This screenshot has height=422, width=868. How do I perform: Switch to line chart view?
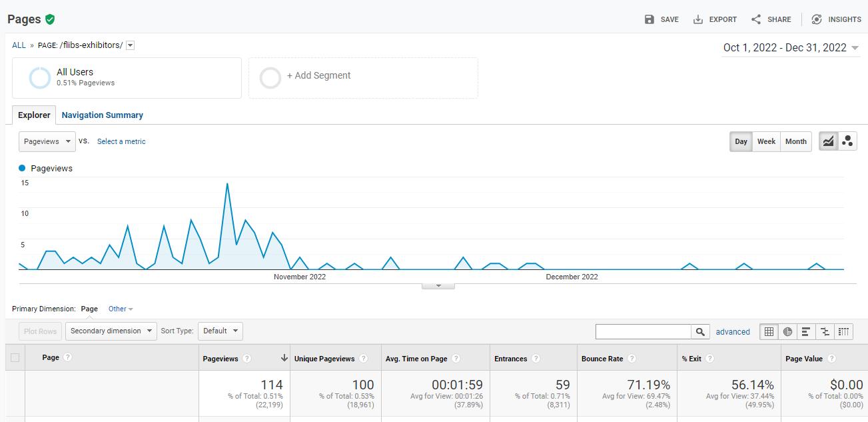(828, 141)
